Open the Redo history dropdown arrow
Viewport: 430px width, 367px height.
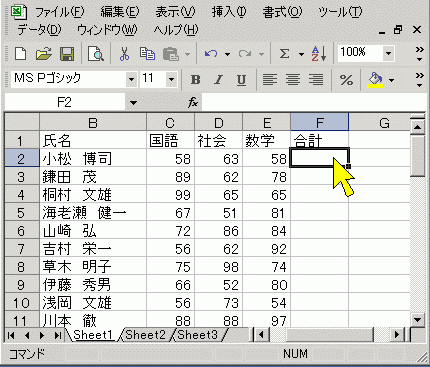[261, 54]
